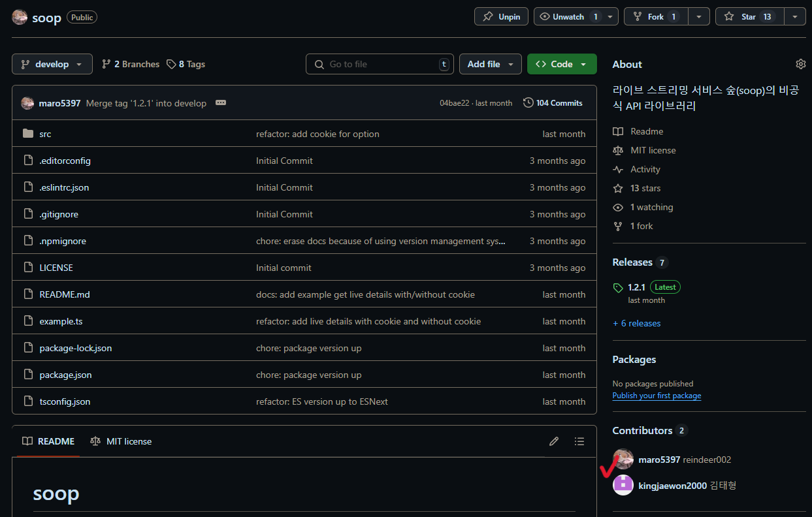Switch to the README tab

(50, 441)
